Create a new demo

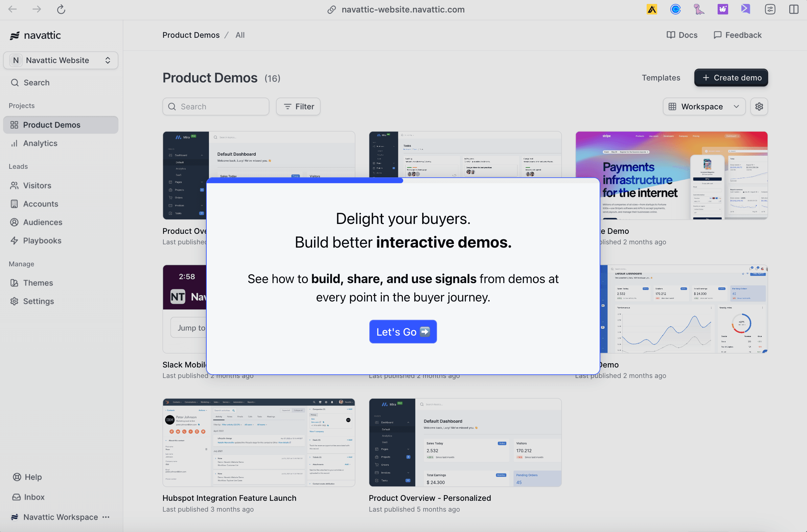[731, 78]
